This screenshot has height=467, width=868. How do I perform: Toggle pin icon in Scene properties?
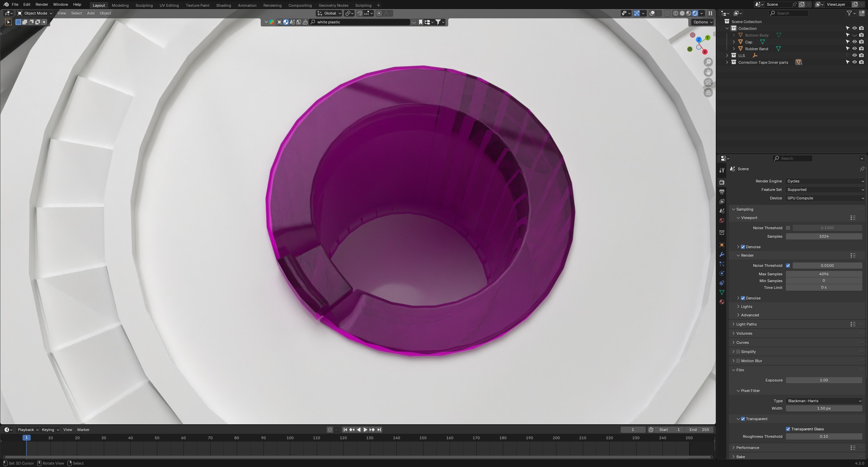tap(862, 169)
